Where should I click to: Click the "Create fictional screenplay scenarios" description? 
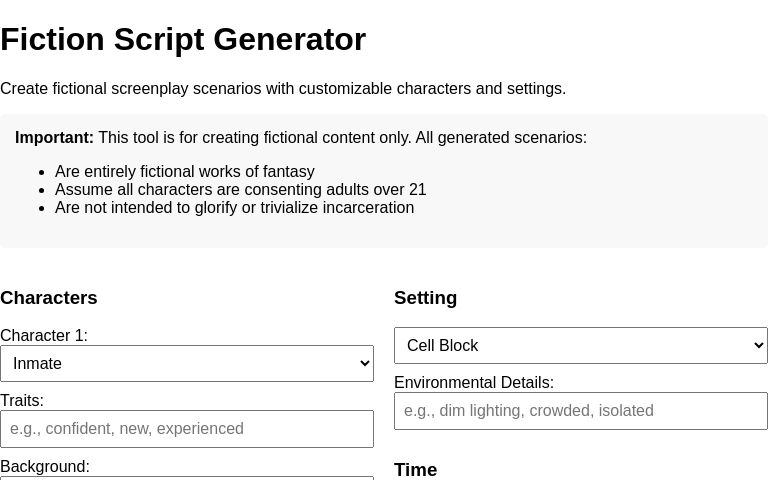coord(283,89)
